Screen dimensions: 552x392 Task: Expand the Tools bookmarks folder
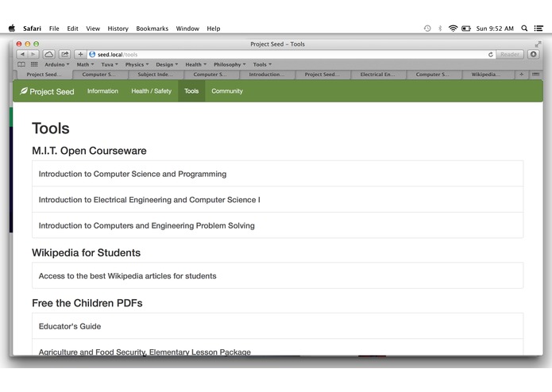(262, 64)
